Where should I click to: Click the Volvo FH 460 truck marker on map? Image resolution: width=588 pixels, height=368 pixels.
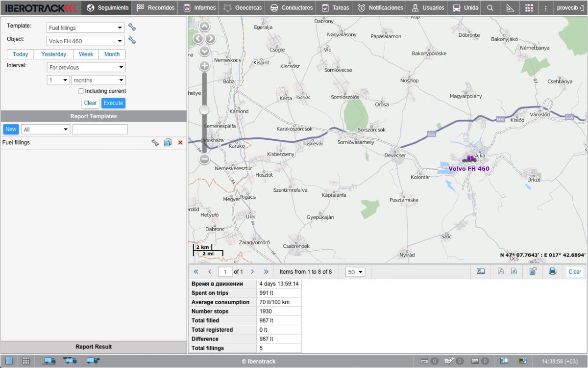pyautogui.click(x=468, y=158)
